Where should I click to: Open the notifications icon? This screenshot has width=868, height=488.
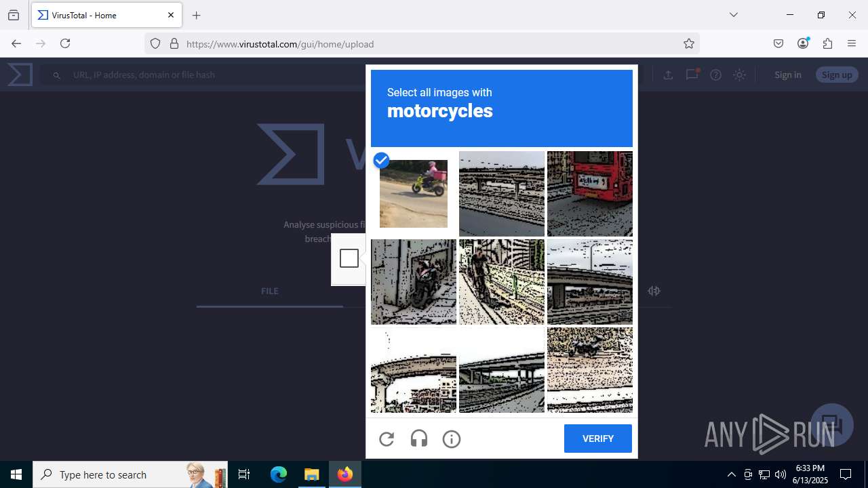coord(692,75)
